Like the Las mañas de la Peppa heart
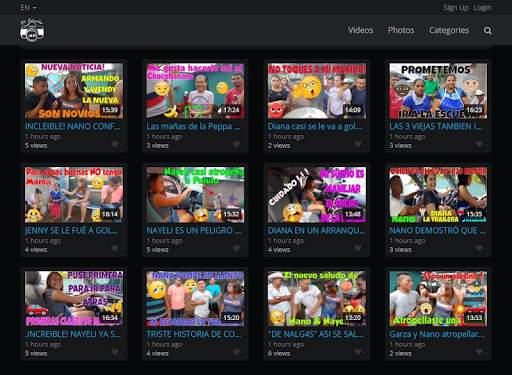The image size is (512, 375). (236, 144)
